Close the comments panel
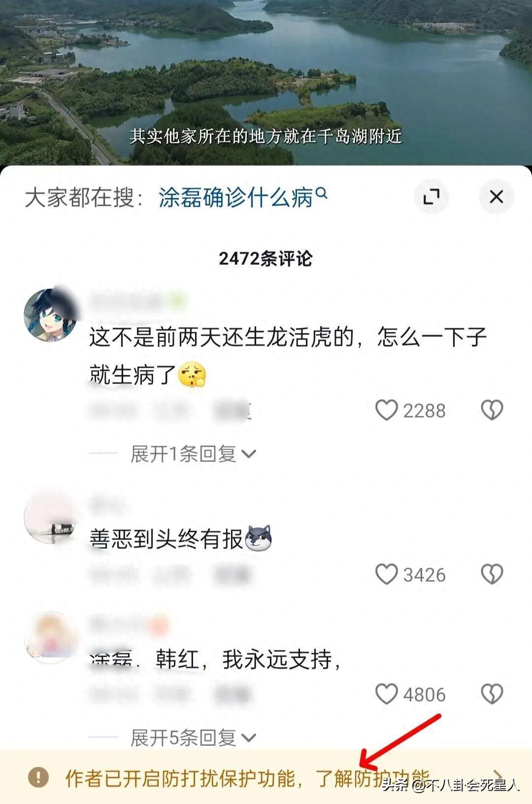Screen dimensions: 532x804 click(x=496, y=197)
